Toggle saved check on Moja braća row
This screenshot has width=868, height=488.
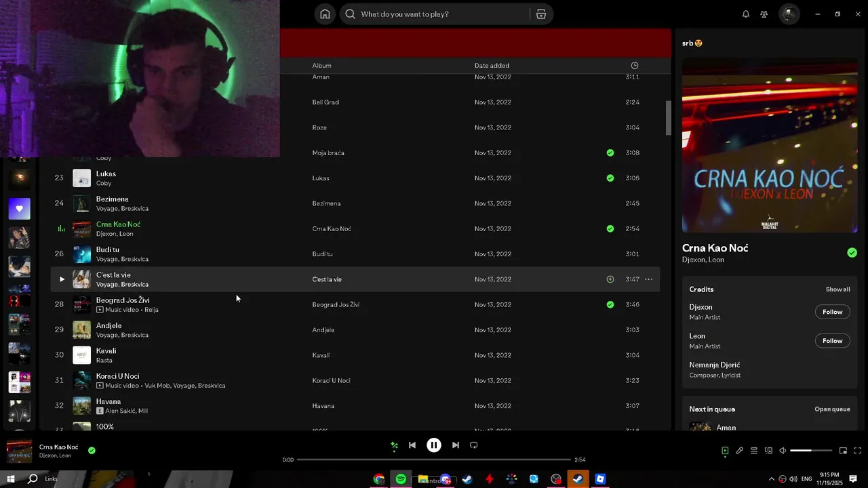[610, 153]
